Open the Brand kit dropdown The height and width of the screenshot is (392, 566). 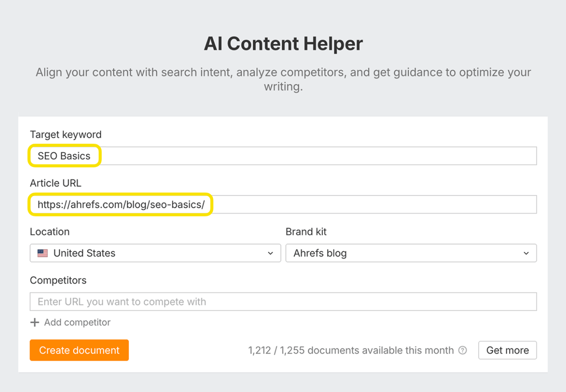(x=411, y=253)
